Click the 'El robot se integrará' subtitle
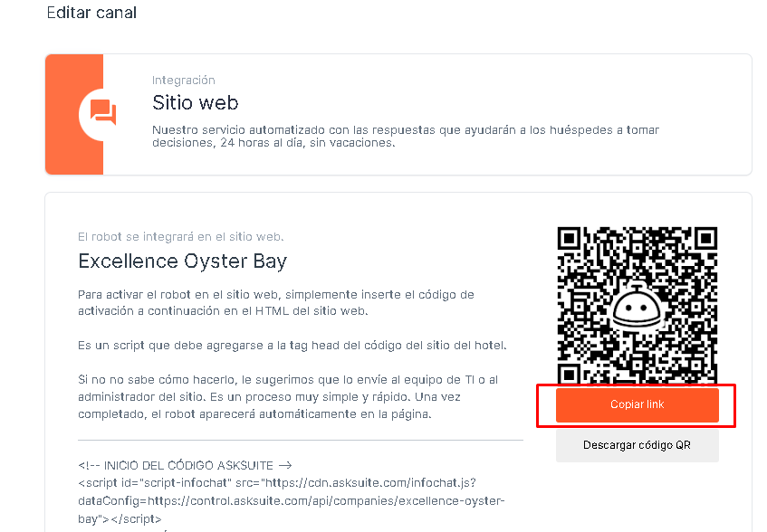The width and height of the screenshot is (767, 532). (181, 237)
